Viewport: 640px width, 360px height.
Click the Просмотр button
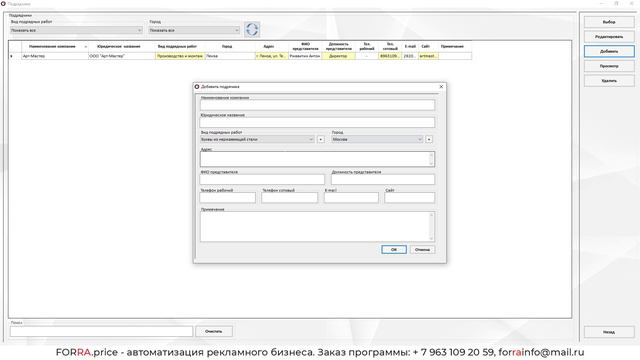pyautogui.click(x=609, y=66)
